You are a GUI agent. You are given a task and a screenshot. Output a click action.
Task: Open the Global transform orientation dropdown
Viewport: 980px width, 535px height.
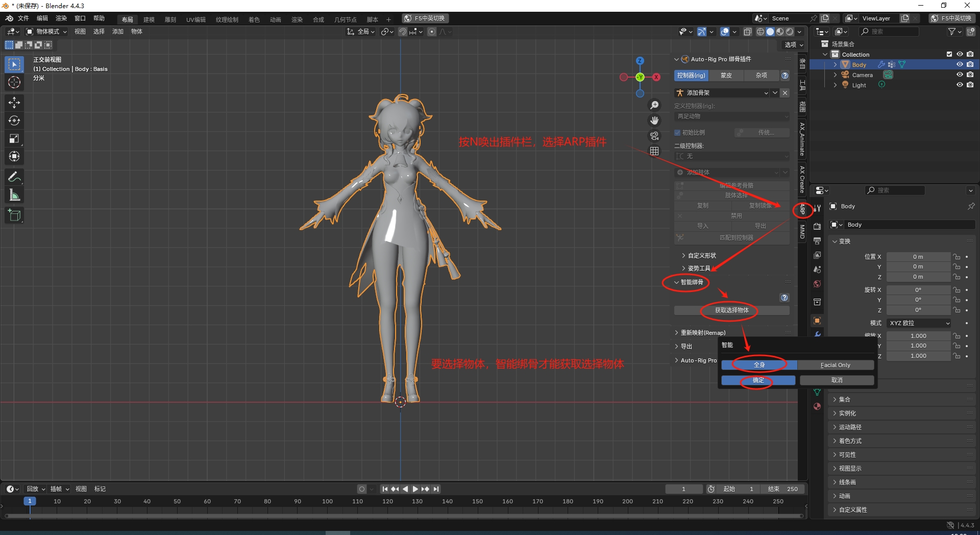(x=361, y=32)
